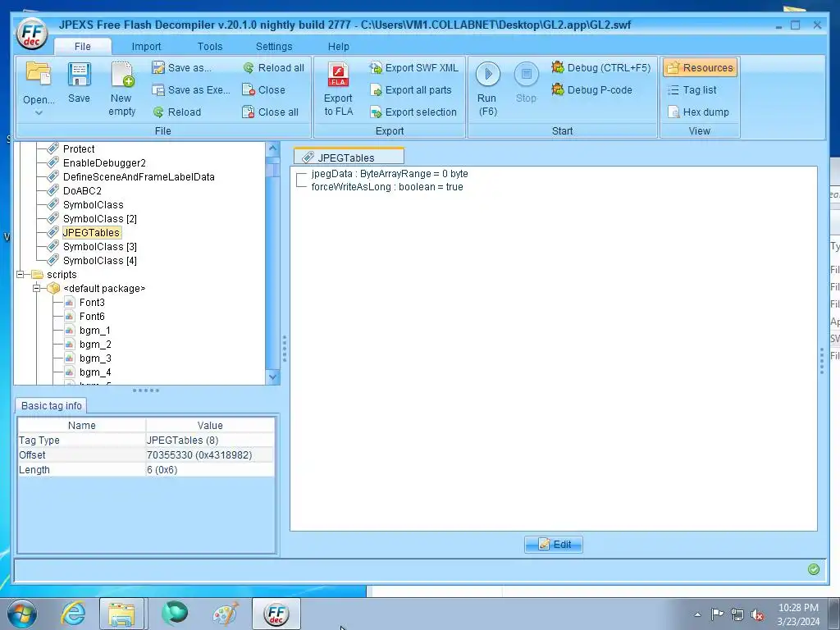Select EnableDebugger2 tag in tree

click(104, 163)
